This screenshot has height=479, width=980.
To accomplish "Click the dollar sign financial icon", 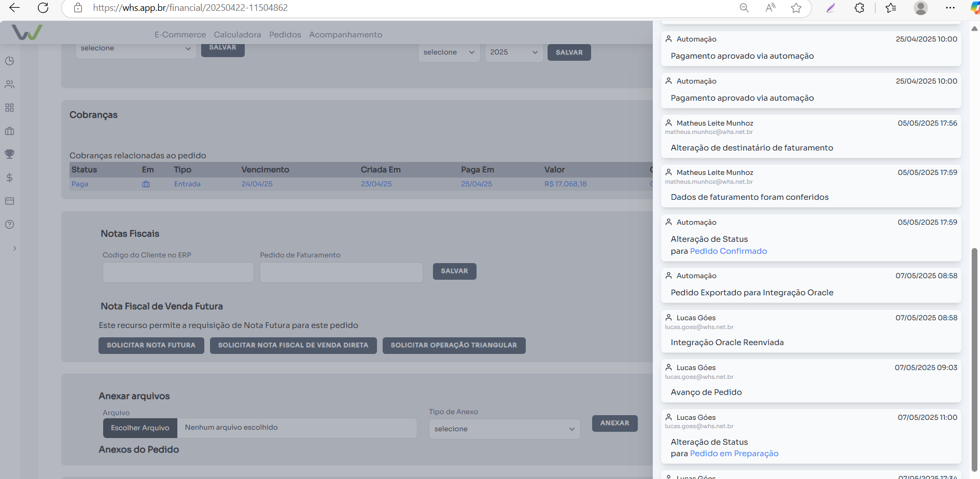I will pos(9,177).
